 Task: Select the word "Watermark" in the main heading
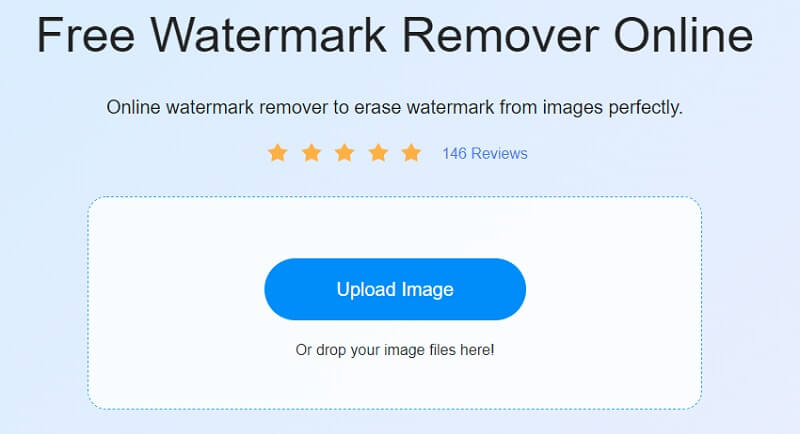point(269,35)
